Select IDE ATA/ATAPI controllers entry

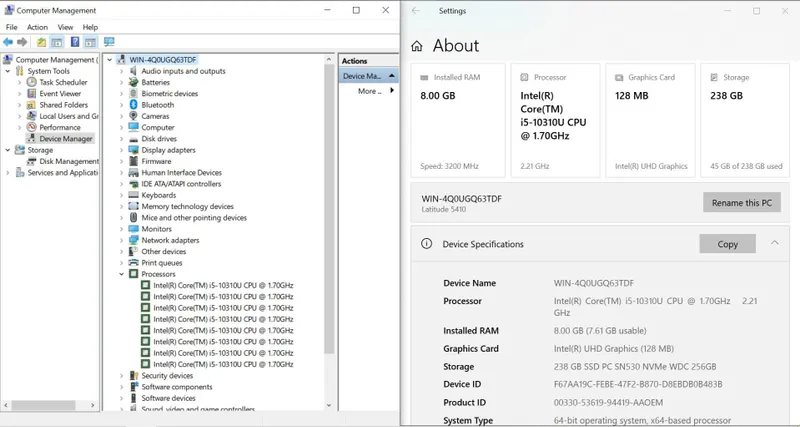coord(181,184)
